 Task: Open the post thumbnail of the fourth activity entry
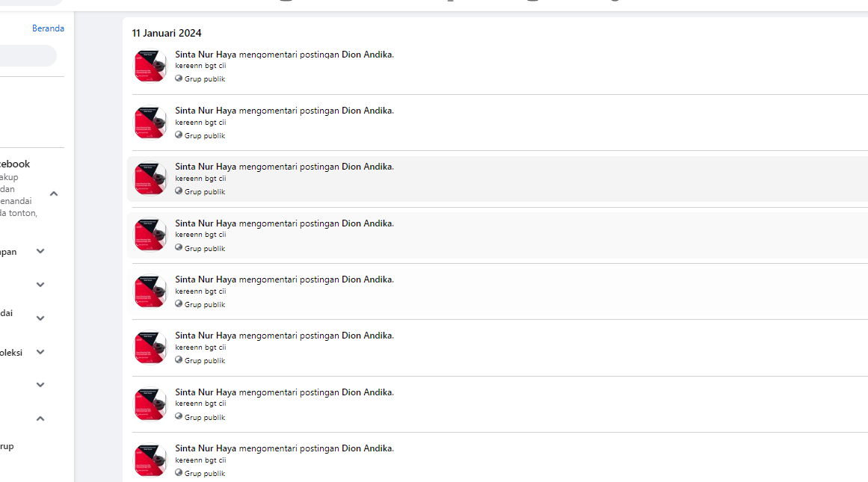pos(150,235)
